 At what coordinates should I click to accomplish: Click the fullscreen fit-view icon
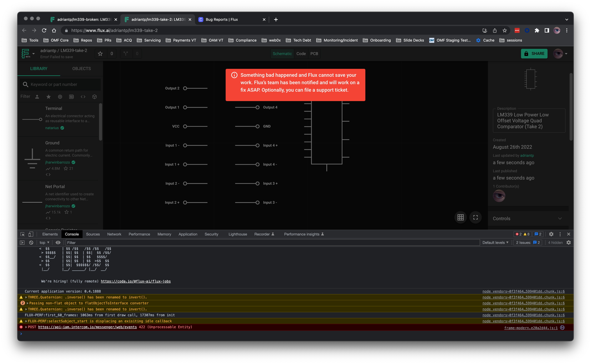tap(475, 217)
